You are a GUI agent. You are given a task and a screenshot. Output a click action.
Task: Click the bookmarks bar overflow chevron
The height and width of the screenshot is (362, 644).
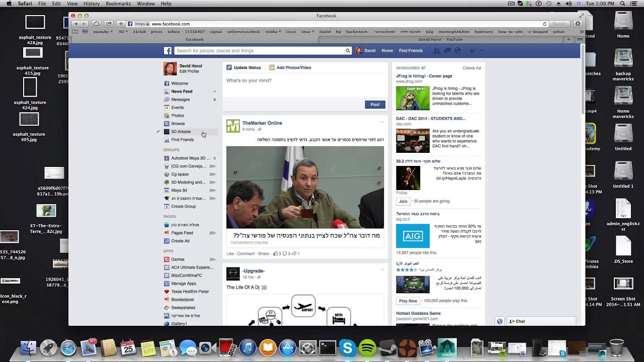click(582, 32)
